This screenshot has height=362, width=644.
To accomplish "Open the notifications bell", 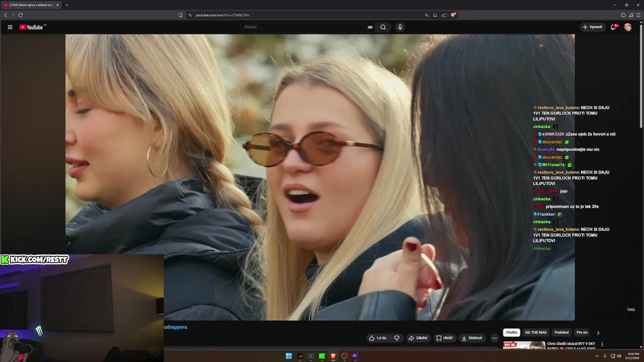I will click(x=613, y=27).
